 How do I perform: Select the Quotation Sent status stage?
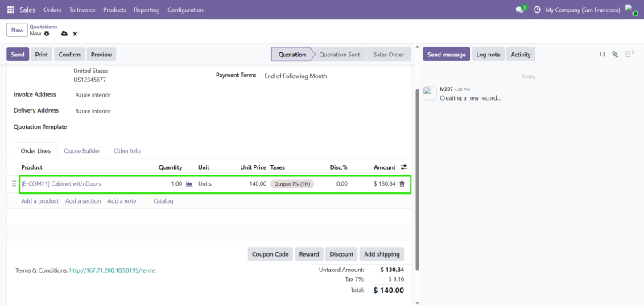(x=340, y=54)
